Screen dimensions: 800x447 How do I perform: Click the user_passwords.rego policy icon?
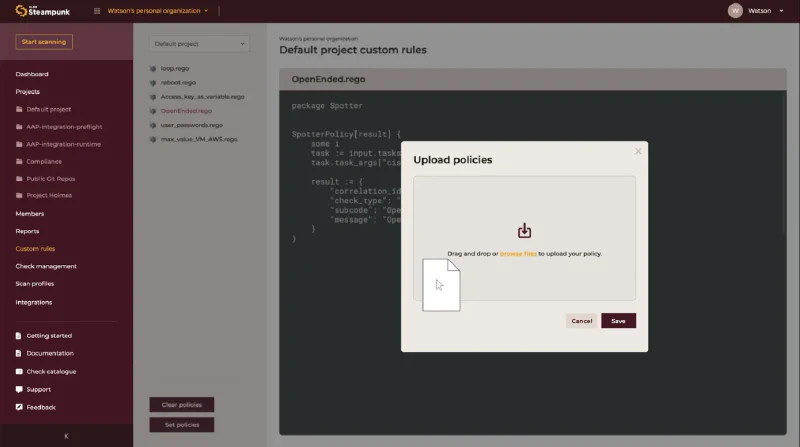pos(153,125)
